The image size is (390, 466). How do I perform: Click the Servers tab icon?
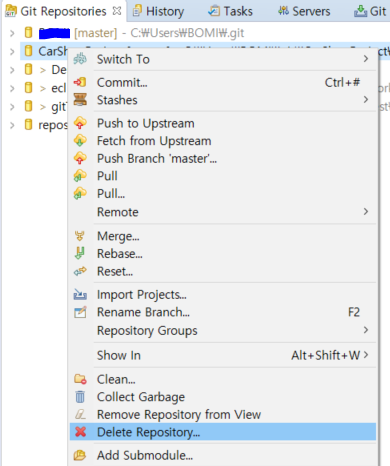click(x=284, y=11)
